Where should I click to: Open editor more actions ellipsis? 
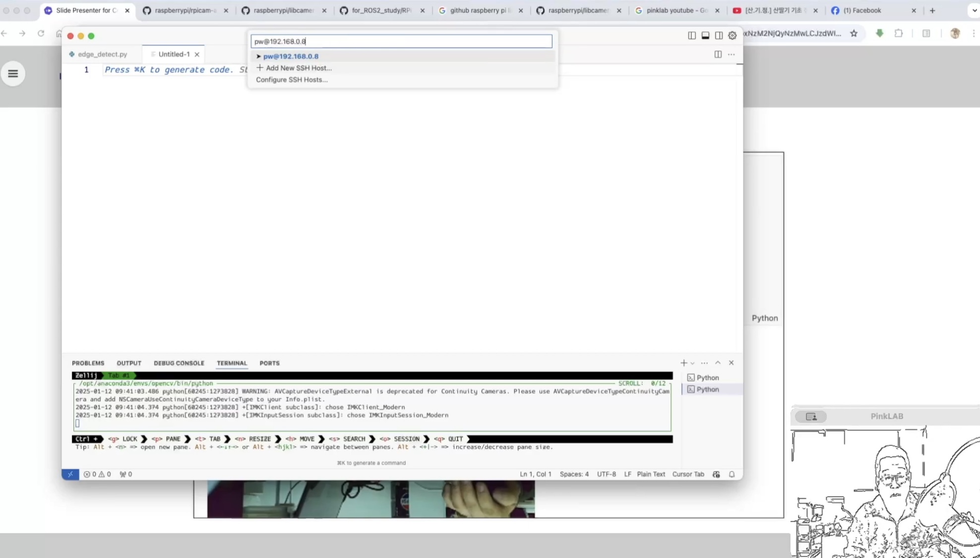[731, 54]
